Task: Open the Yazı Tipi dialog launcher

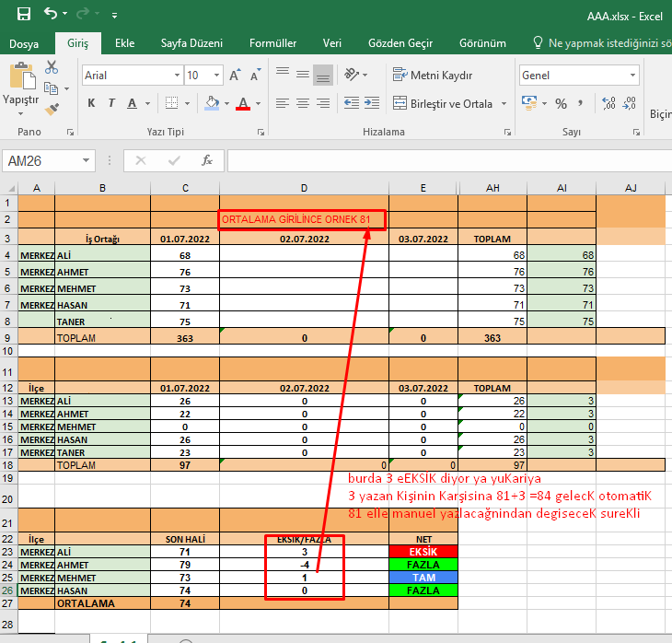Action: coord(261,133)
